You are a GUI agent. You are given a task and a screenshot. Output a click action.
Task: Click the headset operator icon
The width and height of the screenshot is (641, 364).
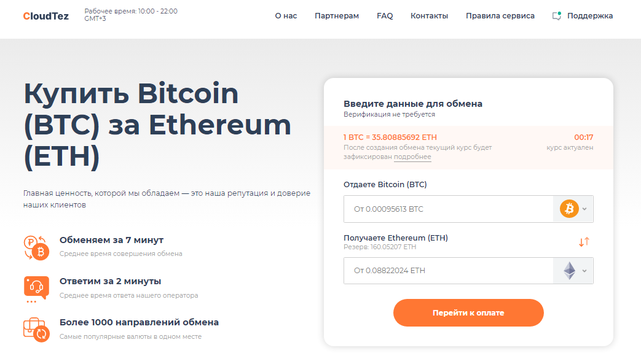pyautogui.click(x=36, y=289)
